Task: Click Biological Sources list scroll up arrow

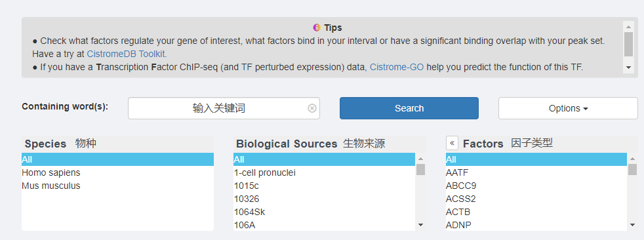Action: pyautogui.click(x=420, y=159)
